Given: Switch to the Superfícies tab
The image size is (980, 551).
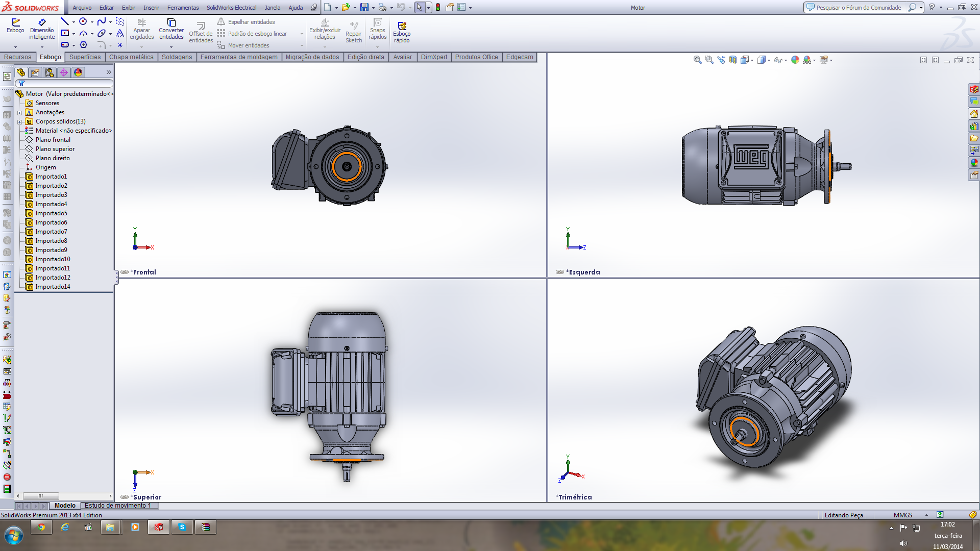Looking at the screenshot, I should point(85,57).
